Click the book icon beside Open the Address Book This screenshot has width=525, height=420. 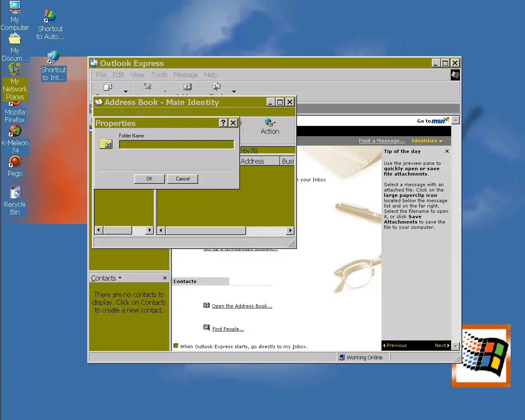click(x=207, y=305)
